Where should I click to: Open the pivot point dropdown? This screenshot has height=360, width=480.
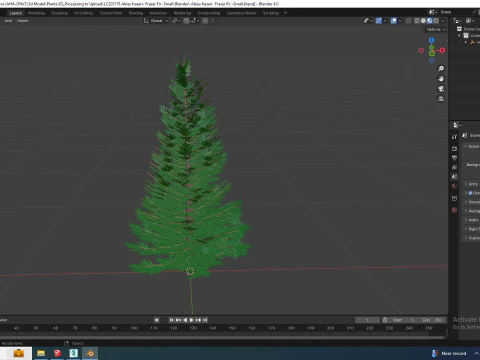point(176,21)
